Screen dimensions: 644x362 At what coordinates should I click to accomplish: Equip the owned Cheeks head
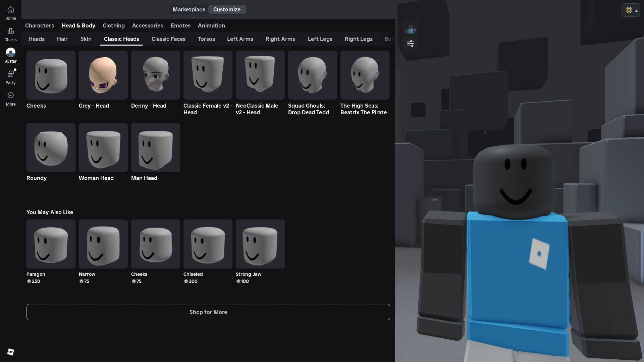pos(51,75)
